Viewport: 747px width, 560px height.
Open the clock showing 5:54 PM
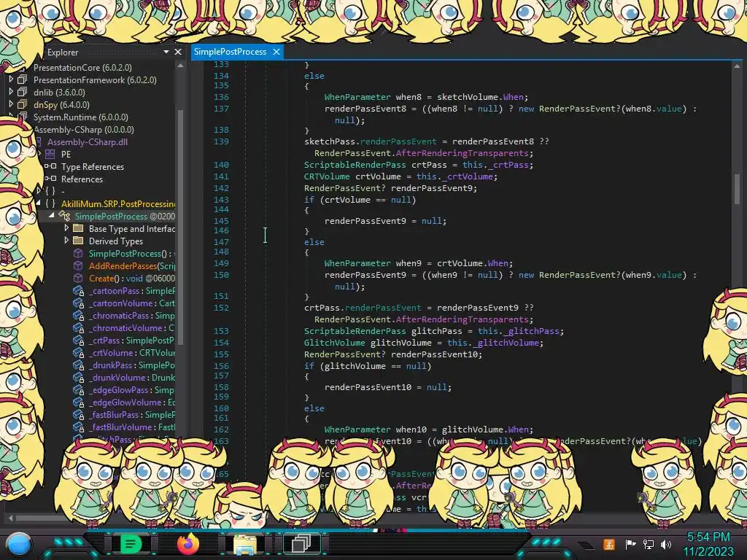(708, 537)
